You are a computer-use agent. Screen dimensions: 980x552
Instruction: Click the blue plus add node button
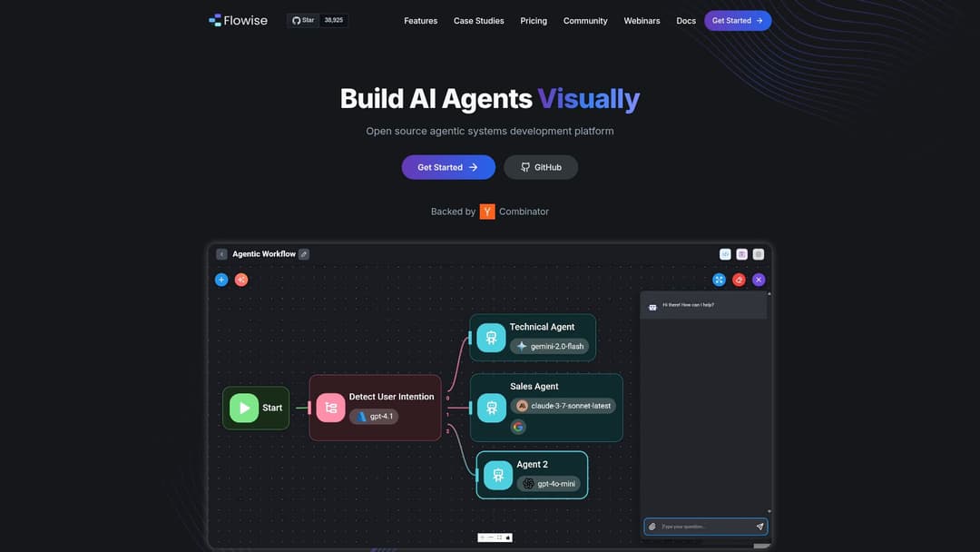coord(221,280)
